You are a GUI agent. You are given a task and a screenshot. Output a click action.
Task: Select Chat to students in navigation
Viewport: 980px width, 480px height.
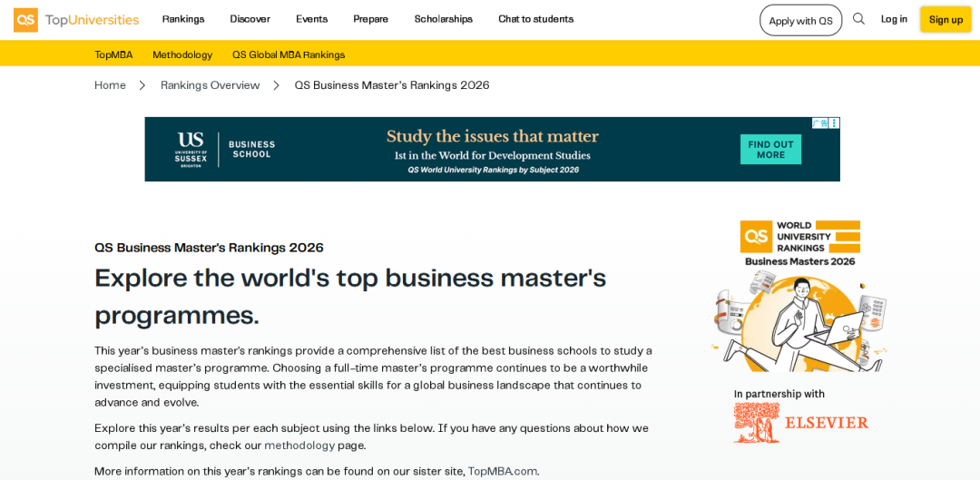click(535, 19)
